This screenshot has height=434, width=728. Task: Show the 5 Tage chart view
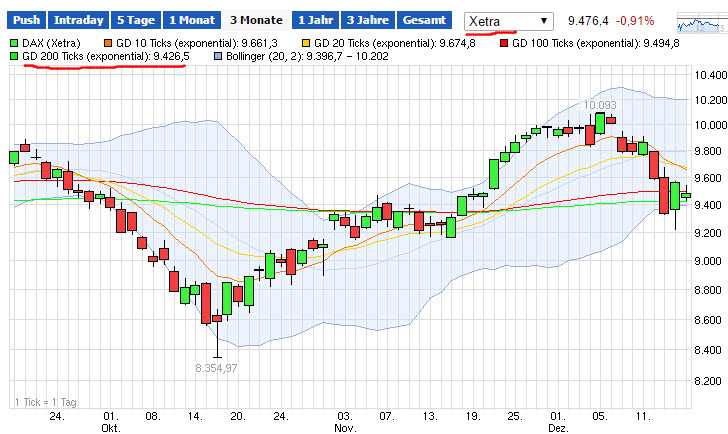pos(135,20)
